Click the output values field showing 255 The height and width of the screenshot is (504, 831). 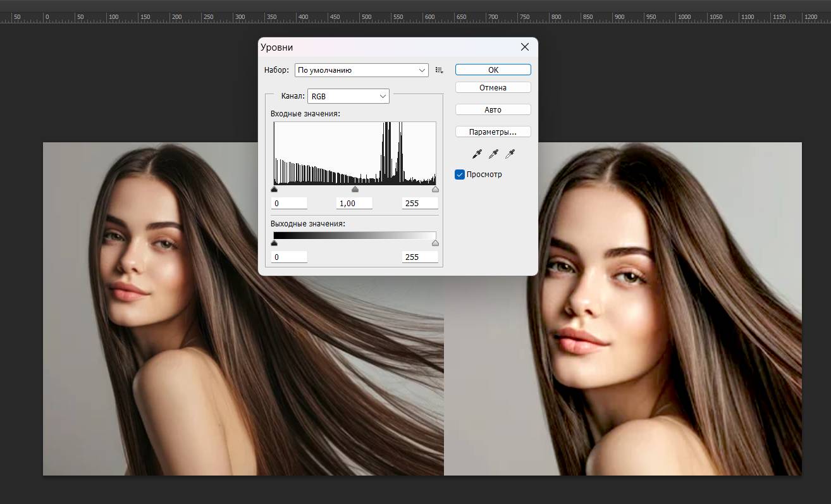(419, 257)
